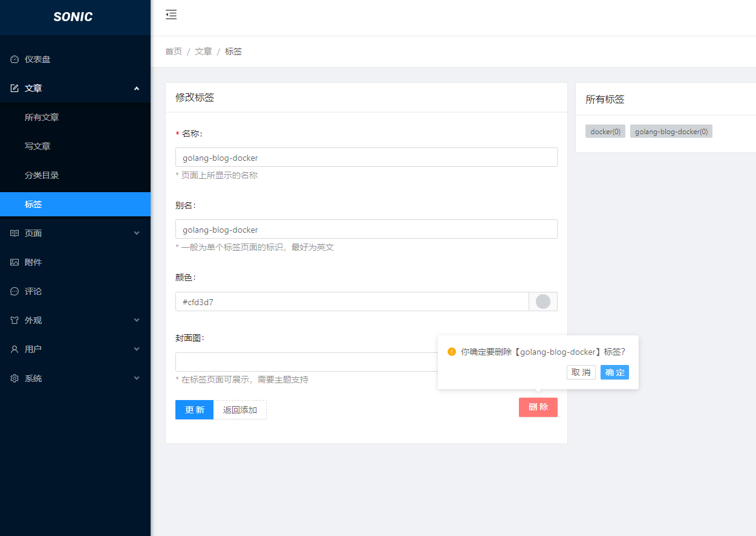Select the 标签 sidebar item

(75, 204)
